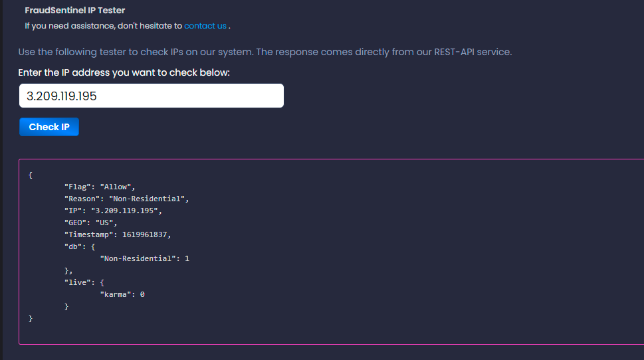Click the Check IP button
This screenshot has width=644, height=360.
pyautogui.click(x=49, y=127)
